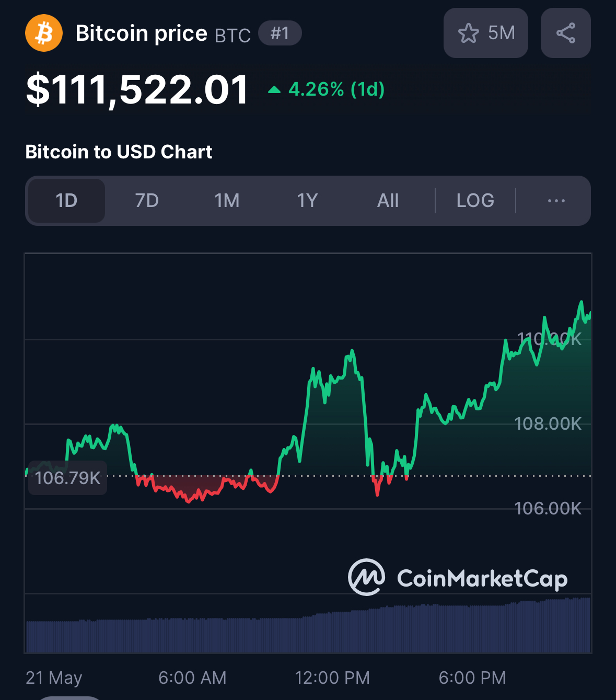Switch chart to 7D range
Viewport: 616px width, 700px height.
pyautogui.click(x=147, y=201)
